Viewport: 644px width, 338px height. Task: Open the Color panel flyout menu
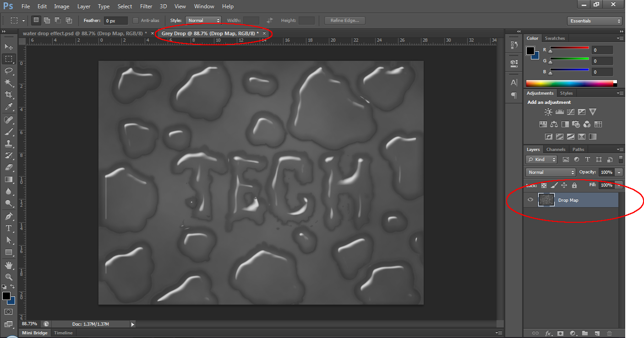pos(621,38)
